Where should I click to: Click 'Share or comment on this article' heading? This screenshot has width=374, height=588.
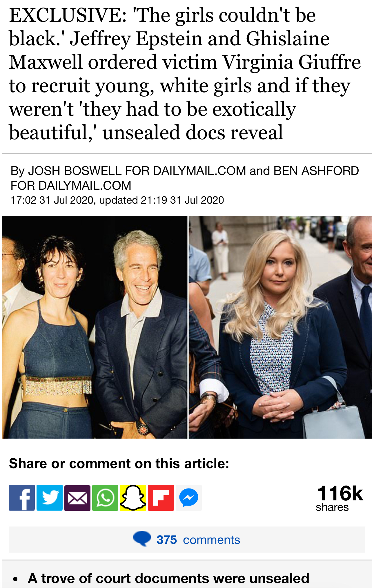click(119, 463)
